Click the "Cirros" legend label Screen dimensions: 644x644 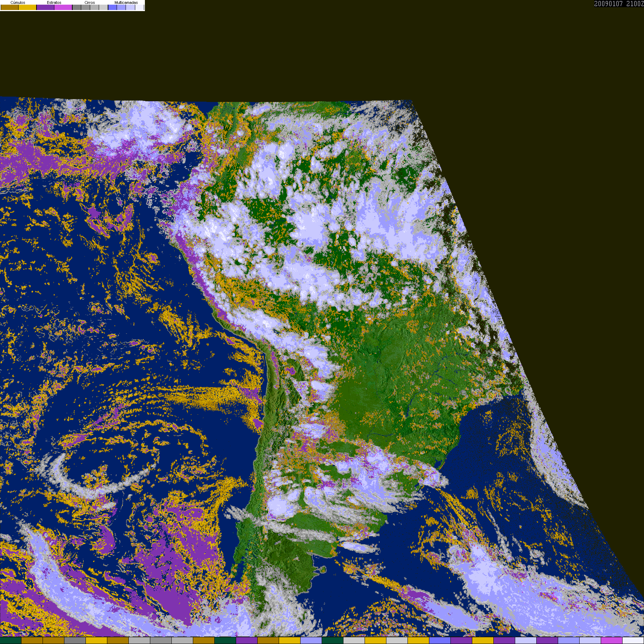pyautogui.click(x=90, y=3)
